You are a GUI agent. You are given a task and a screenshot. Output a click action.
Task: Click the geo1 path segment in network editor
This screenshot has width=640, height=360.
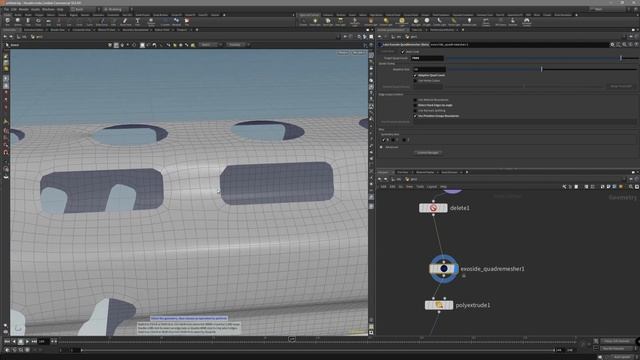tap(411, 179)
